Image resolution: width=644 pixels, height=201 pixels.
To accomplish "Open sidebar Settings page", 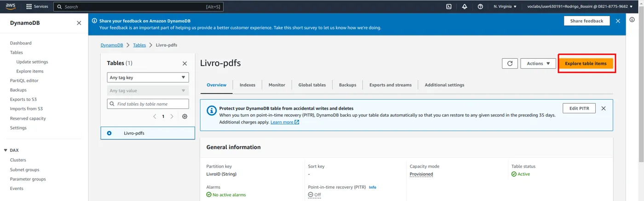I will 18,128.
